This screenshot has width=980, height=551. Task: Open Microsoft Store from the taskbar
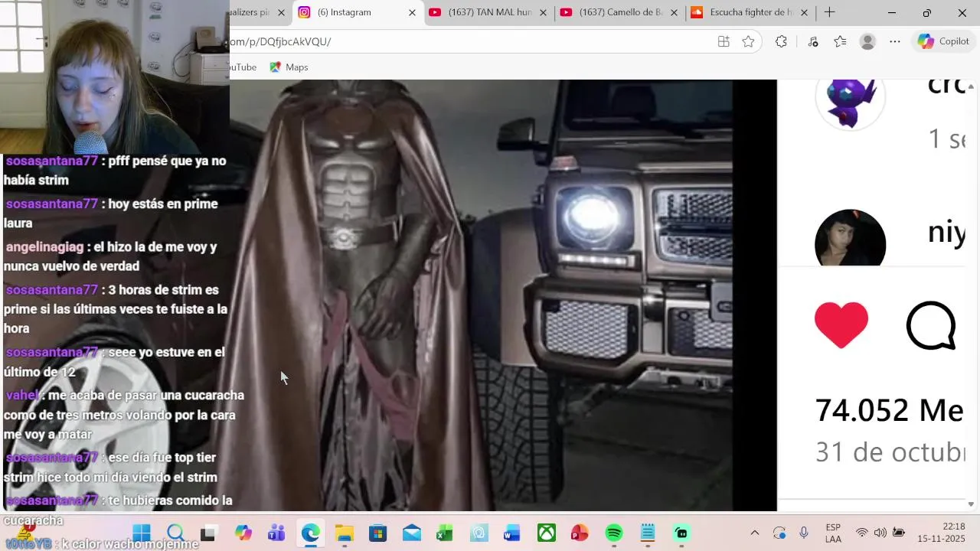tap(377, 533)
